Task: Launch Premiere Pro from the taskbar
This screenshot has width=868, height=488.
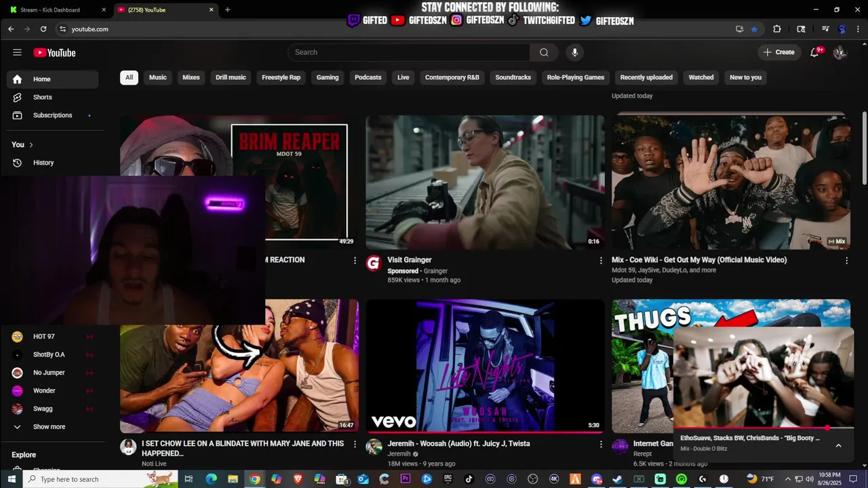Action: click(406, 479)
